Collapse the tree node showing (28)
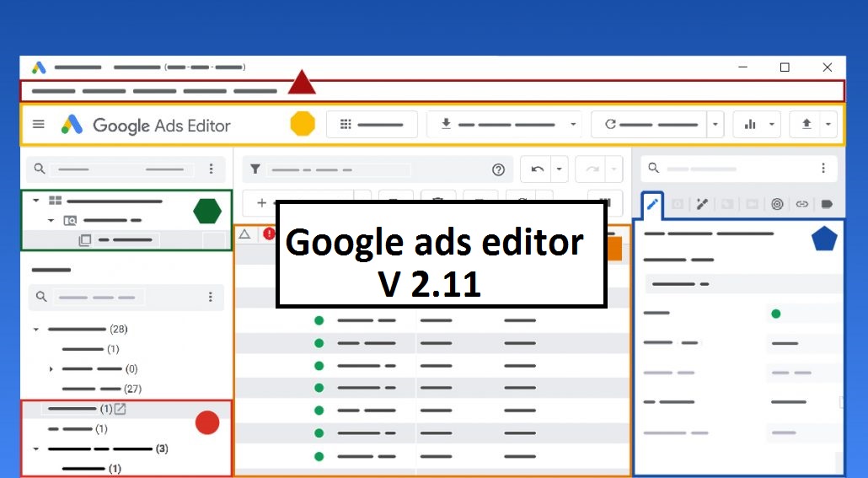The image size is (868, 478). point(36,330)
